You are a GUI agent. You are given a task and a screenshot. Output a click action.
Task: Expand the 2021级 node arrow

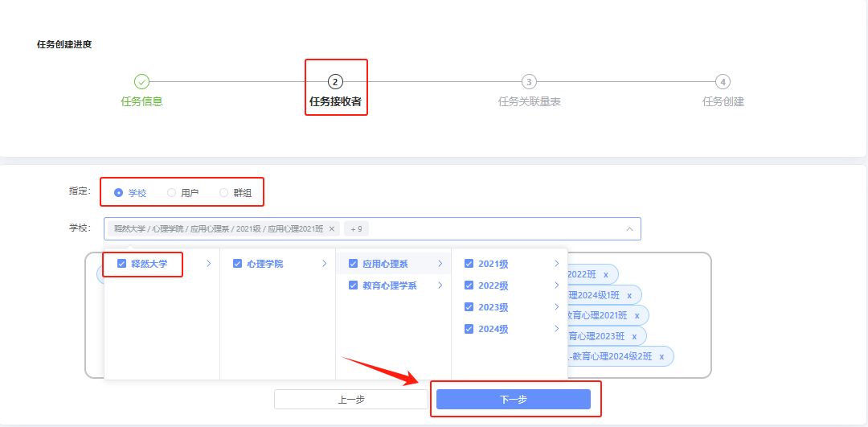556,264
